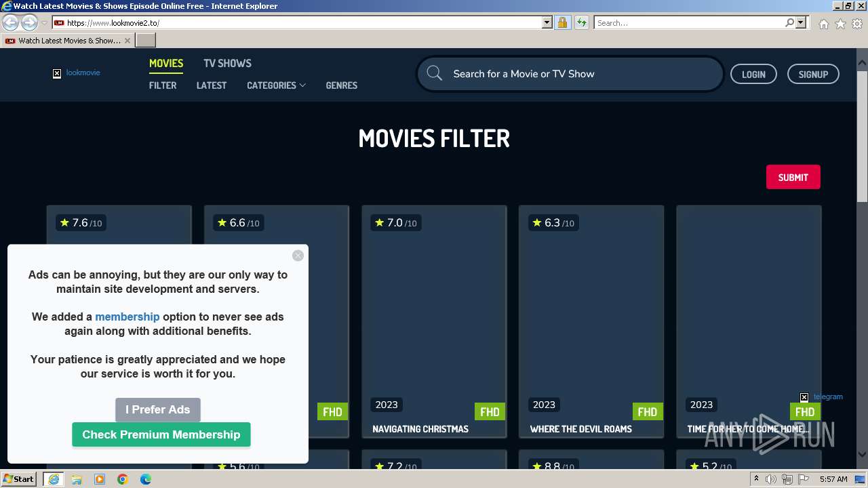Viewport: 868px width, 488px height.
Task: Open the FILTER menu item
Action: point(163,85)
